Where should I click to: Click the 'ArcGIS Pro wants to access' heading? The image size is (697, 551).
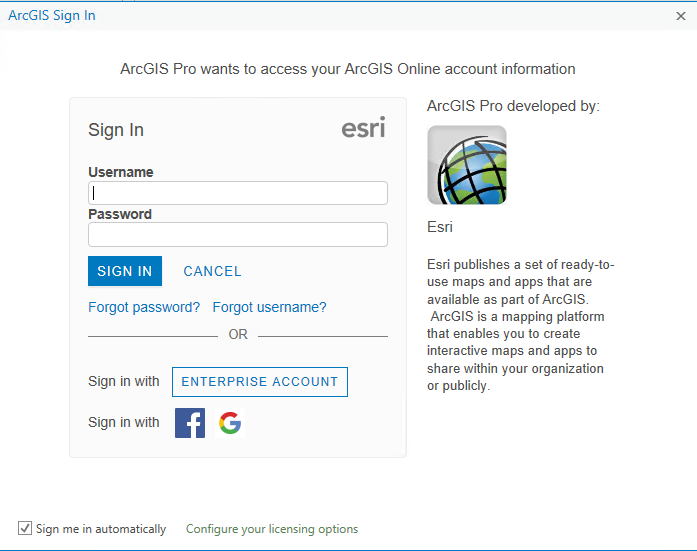[x=348, y=69]
